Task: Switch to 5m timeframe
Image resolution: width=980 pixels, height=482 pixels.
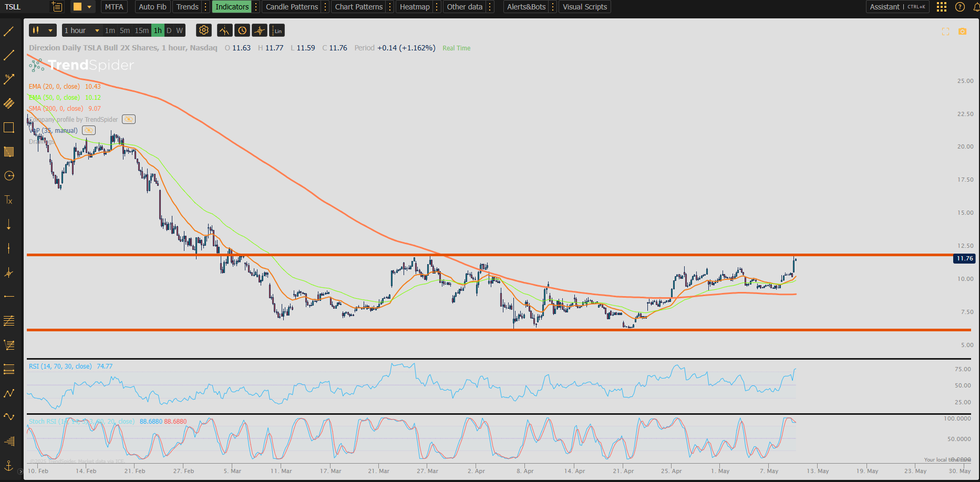Action: pyautogui.click(x=125, y=30)
